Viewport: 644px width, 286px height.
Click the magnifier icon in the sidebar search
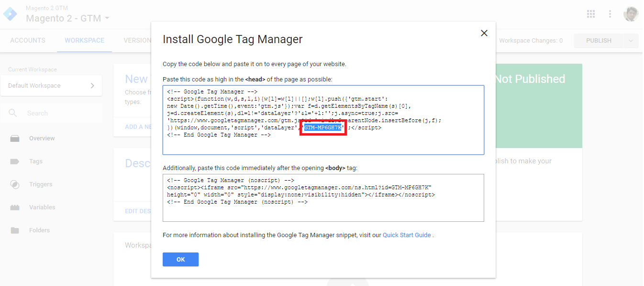point(13,113)
